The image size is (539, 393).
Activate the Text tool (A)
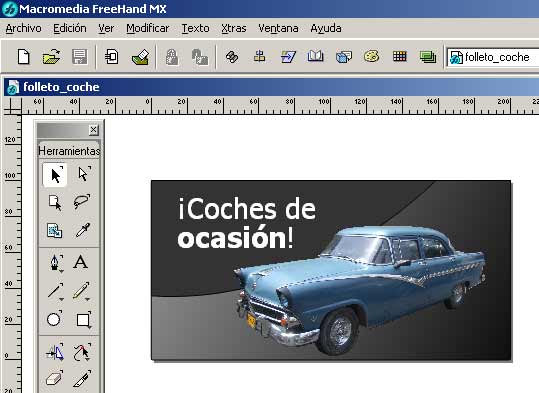tap(80, 262)
